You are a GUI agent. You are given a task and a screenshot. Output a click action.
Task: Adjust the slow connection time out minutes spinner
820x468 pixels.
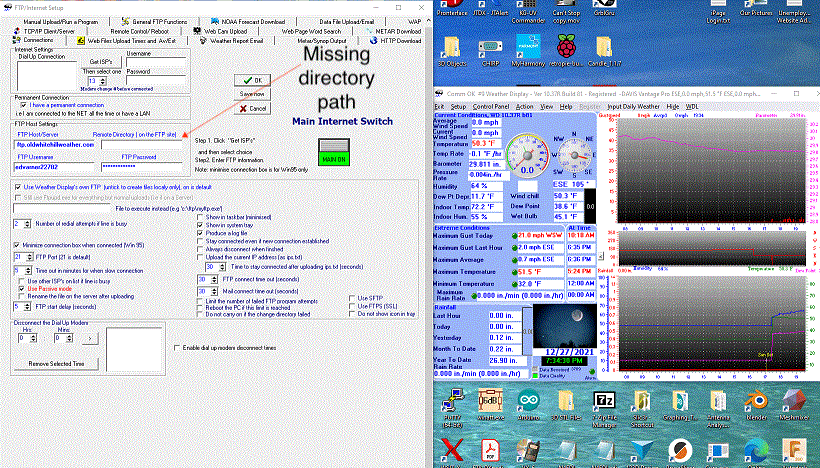pyautogui.click(x=28, y=271)
